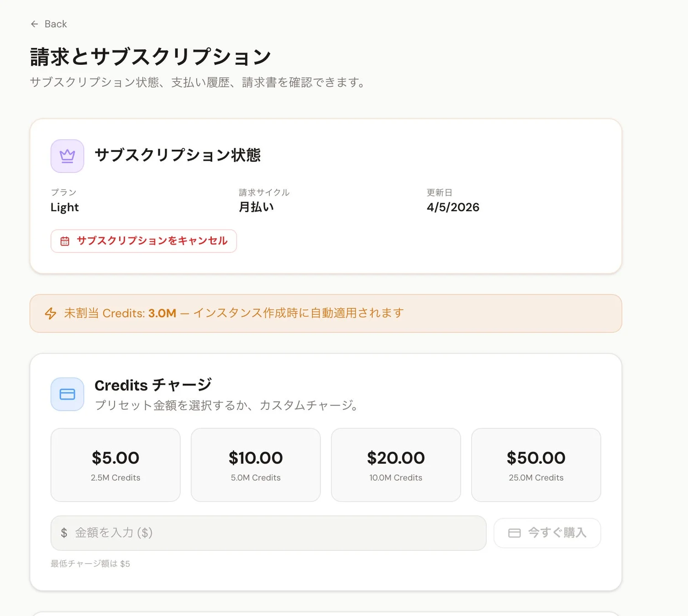Click the Light plan label
The width and height of the screenshot is (688, 616).
tap(64, 208)
